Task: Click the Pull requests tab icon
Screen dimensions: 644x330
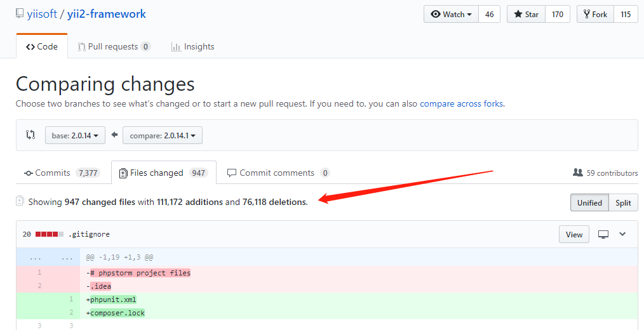Action: pyautogui.click(x=82, y=47)
